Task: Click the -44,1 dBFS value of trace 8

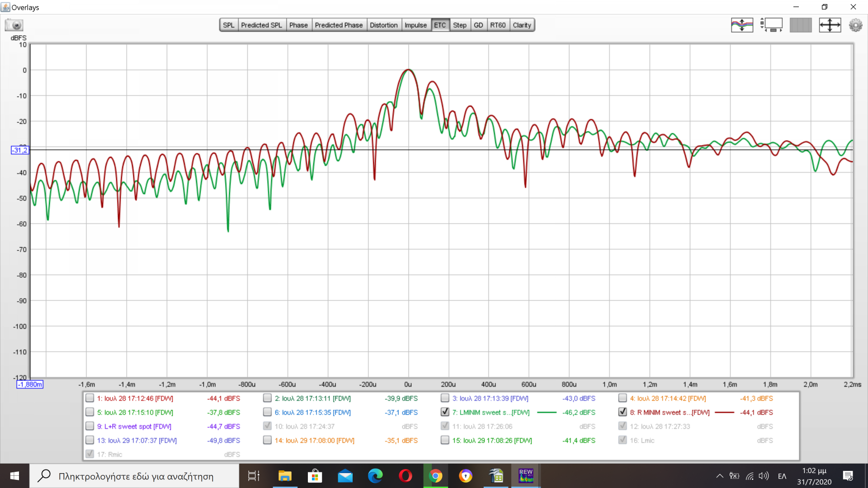Action: (x=756, y=412)
